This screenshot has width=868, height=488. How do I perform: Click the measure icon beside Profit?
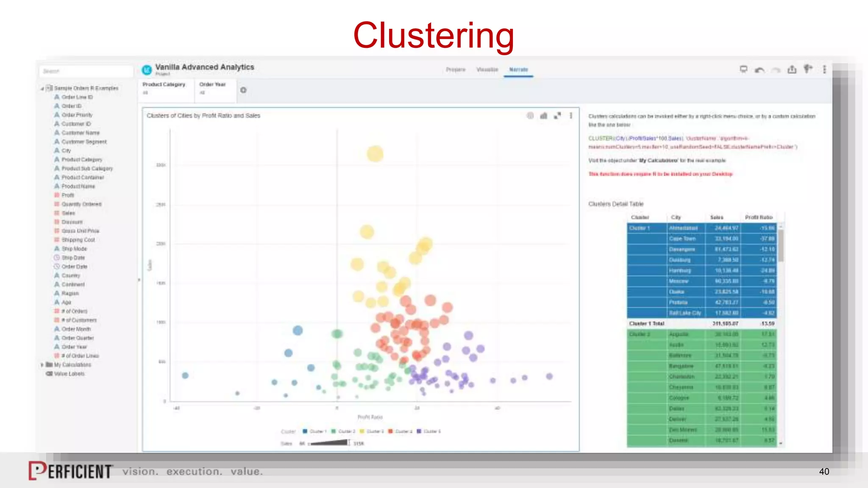(57, 195)
